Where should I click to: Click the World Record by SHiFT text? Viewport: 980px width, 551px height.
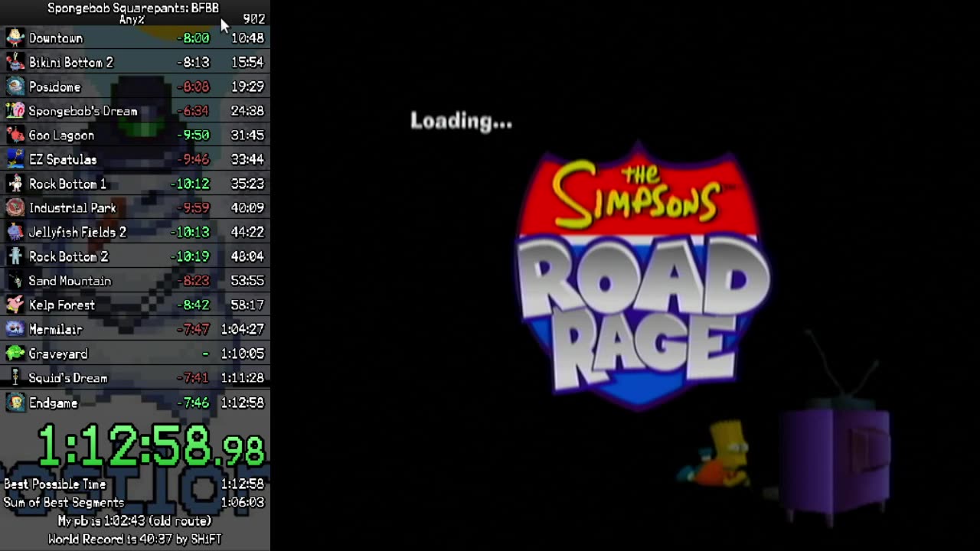[135, 540]
